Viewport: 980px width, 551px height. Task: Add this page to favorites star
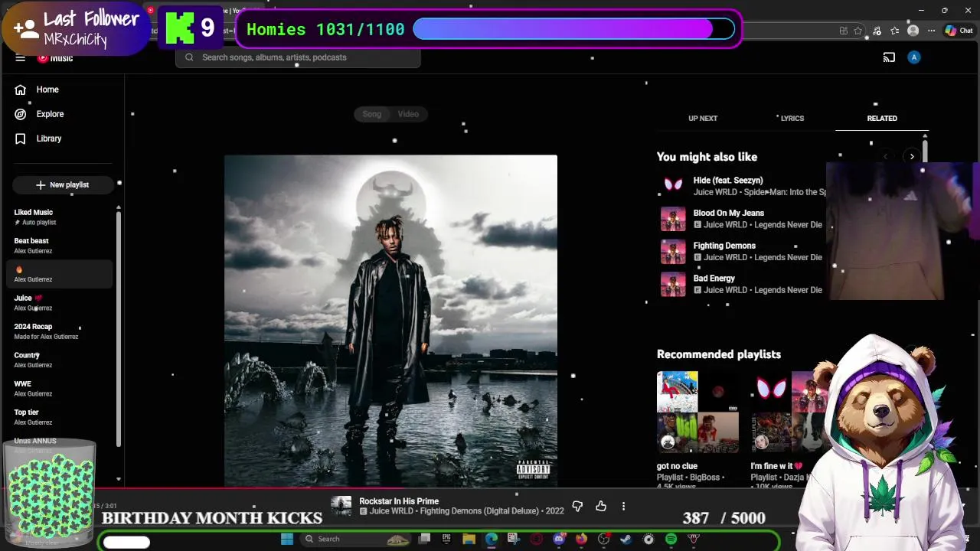tap(858, 31)
